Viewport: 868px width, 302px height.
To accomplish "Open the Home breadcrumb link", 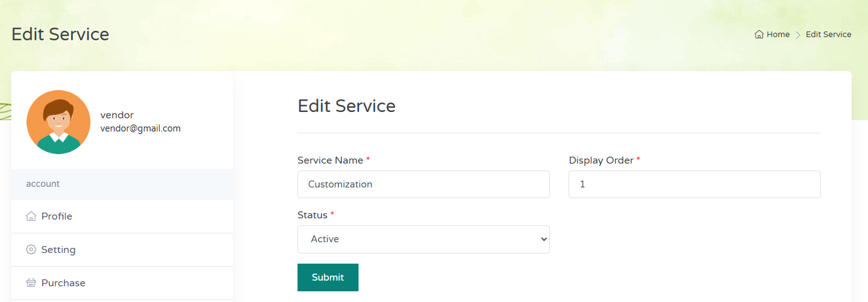I will tap(778, 35).
